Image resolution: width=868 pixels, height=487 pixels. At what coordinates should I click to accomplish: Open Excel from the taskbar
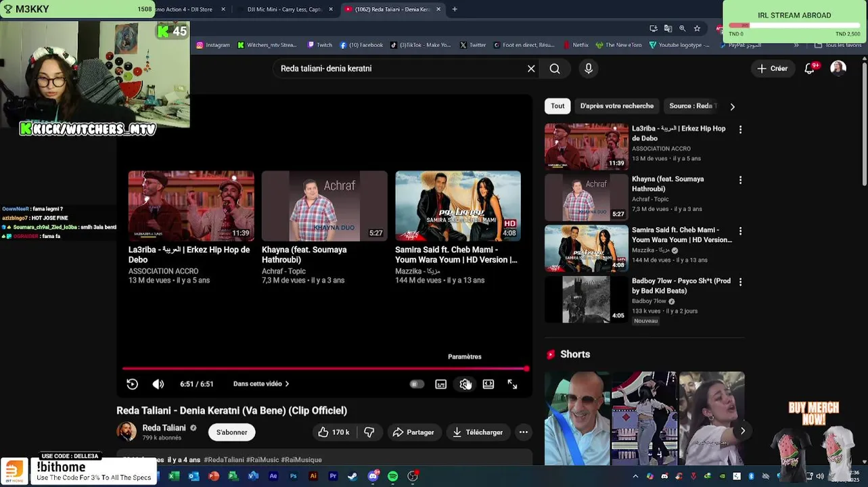(x=174, y=476)
